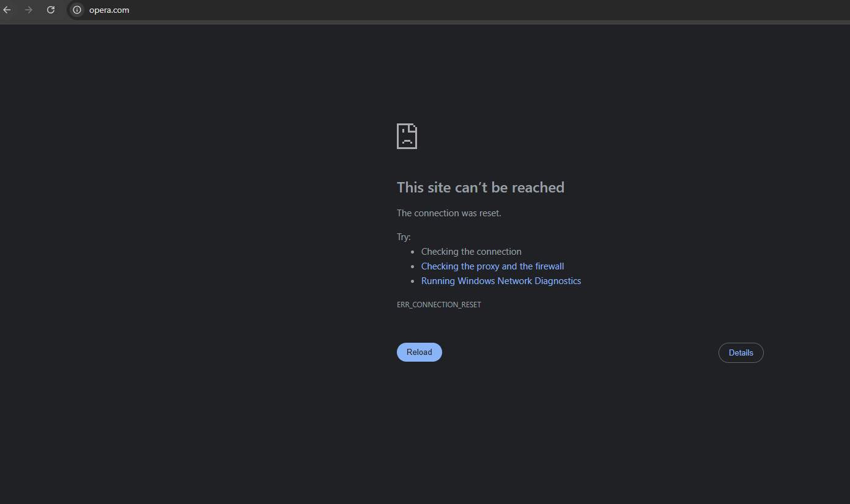Open the site information icon

(77, 10)
